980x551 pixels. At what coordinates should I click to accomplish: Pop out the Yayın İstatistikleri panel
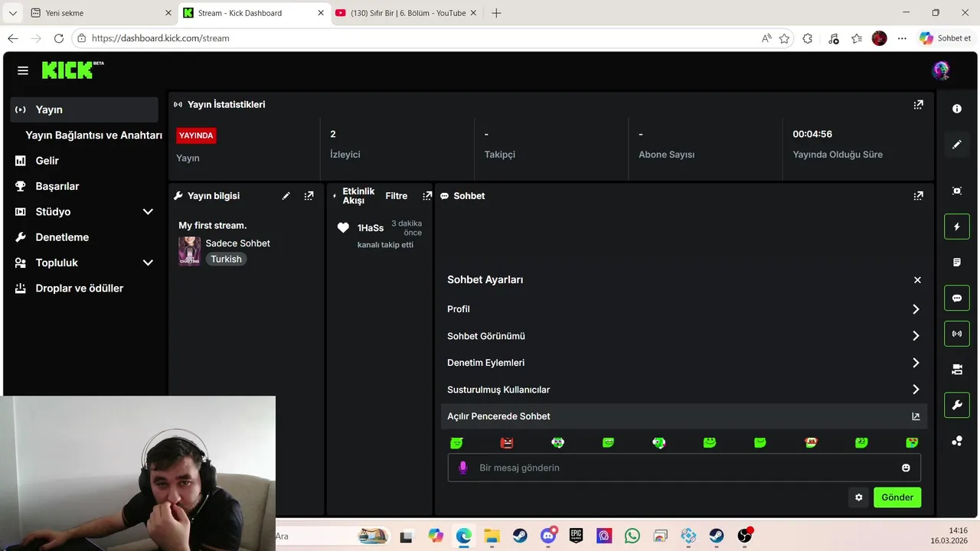pyautogui.click(x=919, y=105)
